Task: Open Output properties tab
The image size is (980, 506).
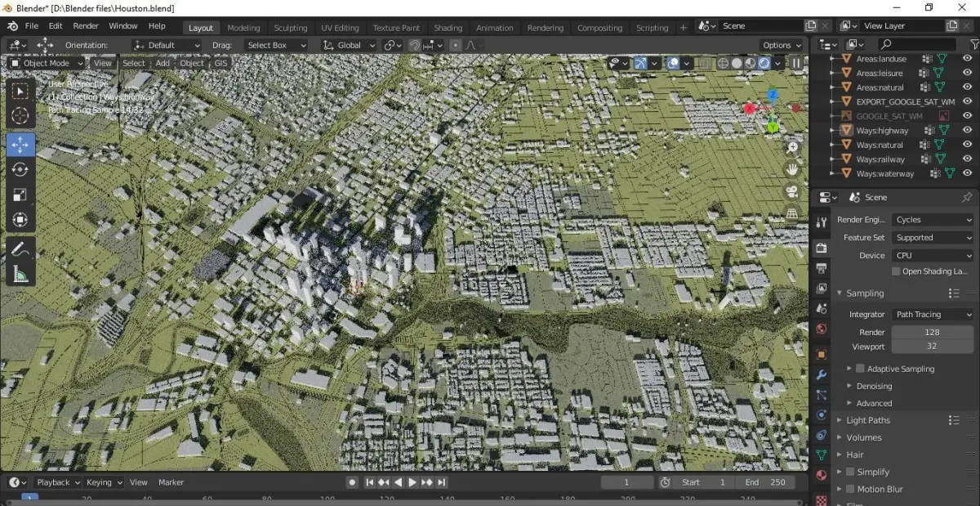Action: coord(821,268)
